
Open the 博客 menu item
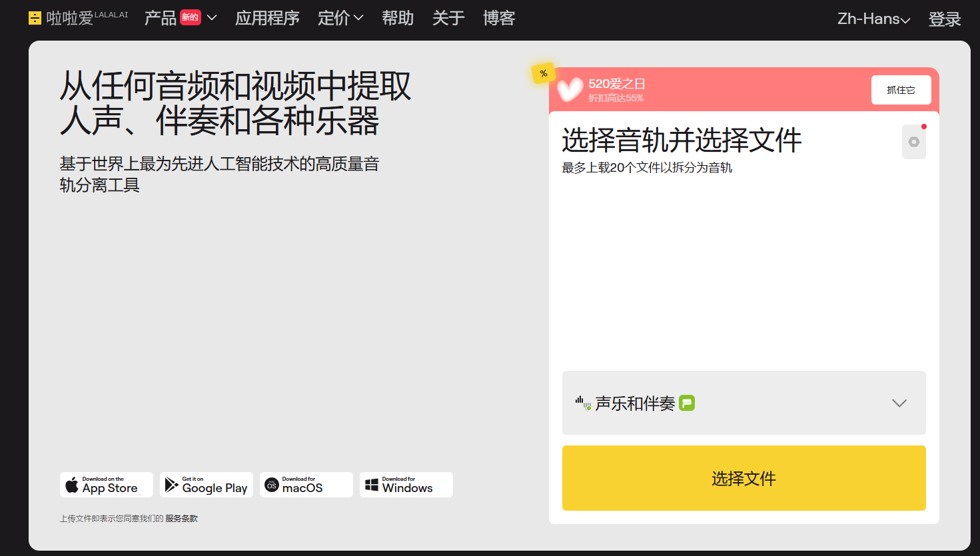pyautogui.click(x=499, y=18)
